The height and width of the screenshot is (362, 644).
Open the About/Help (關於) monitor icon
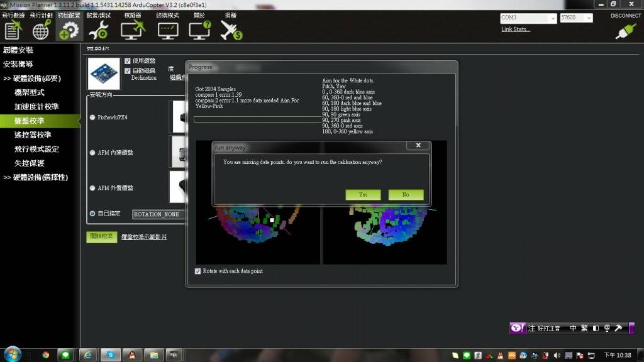pyautogui.click(x=199, y=30)
